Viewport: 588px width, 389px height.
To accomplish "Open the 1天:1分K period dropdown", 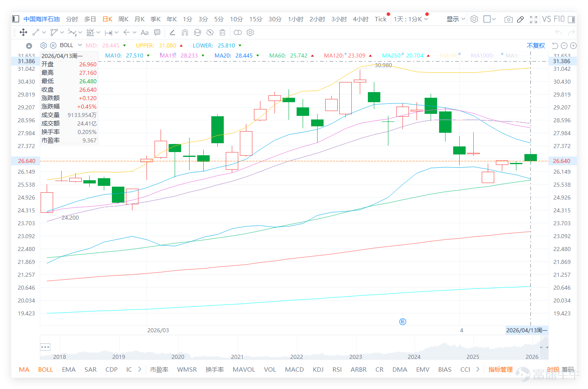I will click(x=411, y=19).
